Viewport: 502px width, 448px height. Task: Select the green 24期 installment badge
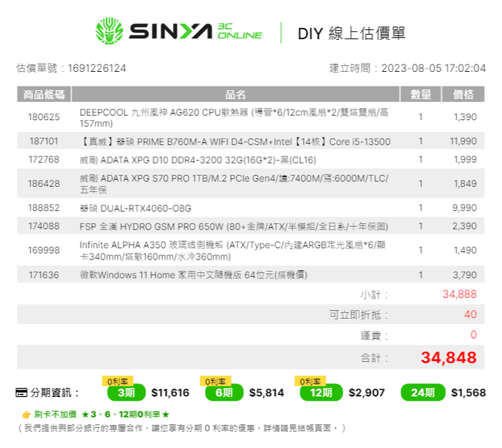423,393
